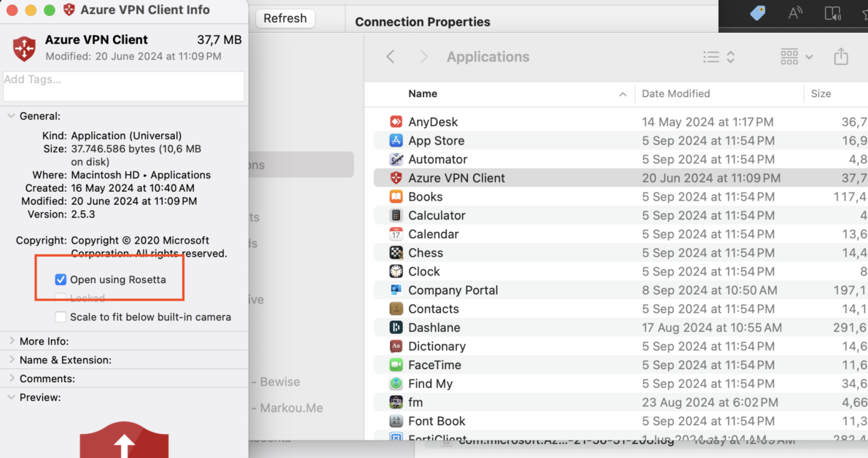Click the large Azure VPN shield icon in Info header
This screenshot has height=458, width=868.
click(24, 48)
